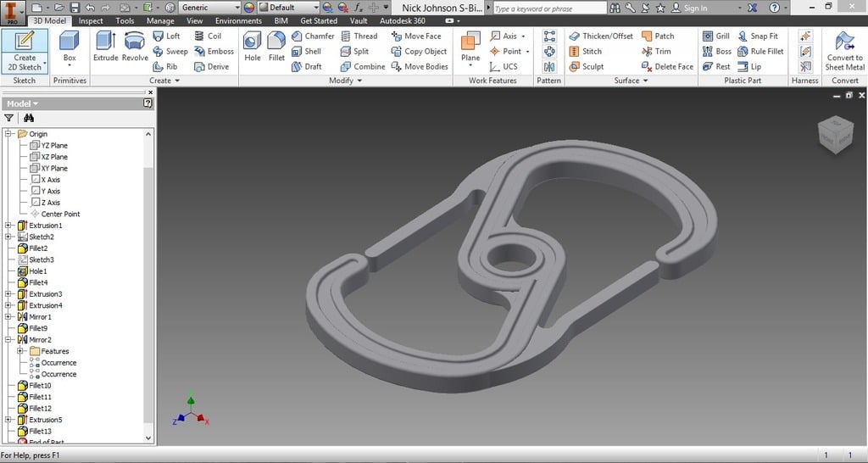Click Move Bodies tool

(x=419, y=66)
